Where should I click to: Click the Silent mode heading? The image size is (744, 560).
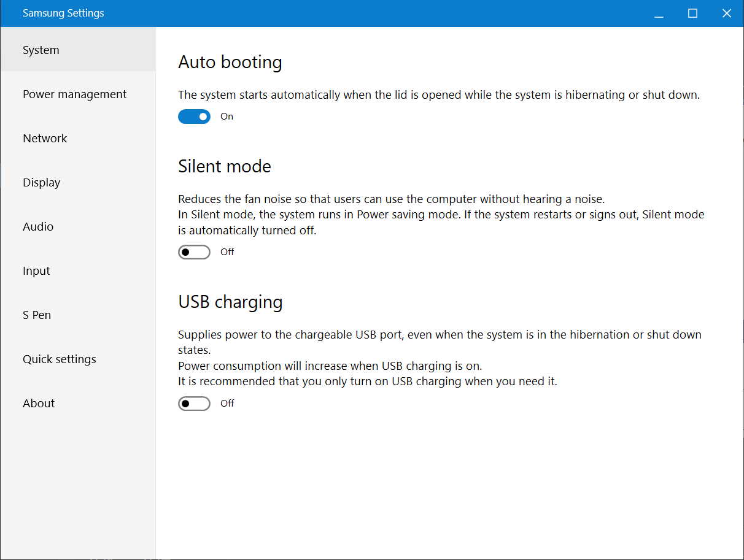[225, 166]
